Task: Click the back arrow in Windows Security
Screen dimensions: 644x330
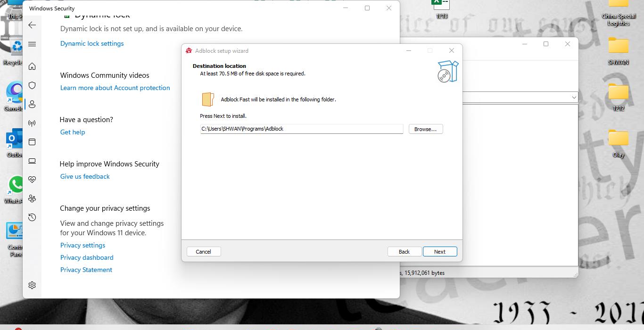Action: (32, 25)
